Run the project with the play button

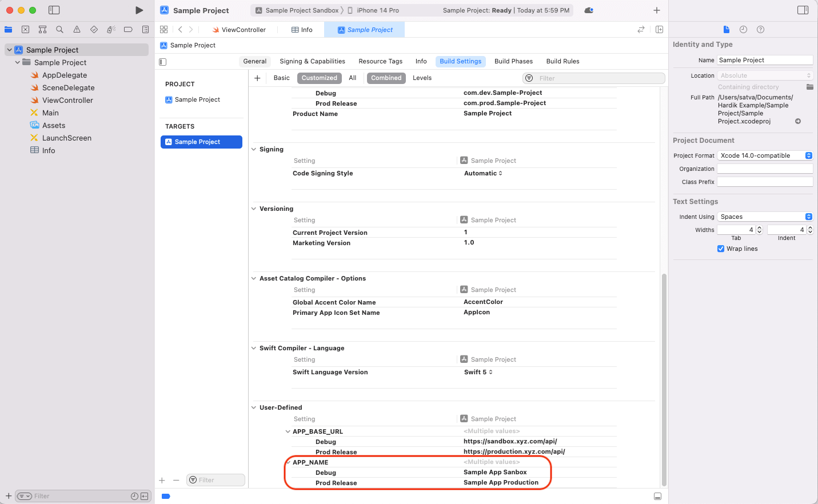139,10
